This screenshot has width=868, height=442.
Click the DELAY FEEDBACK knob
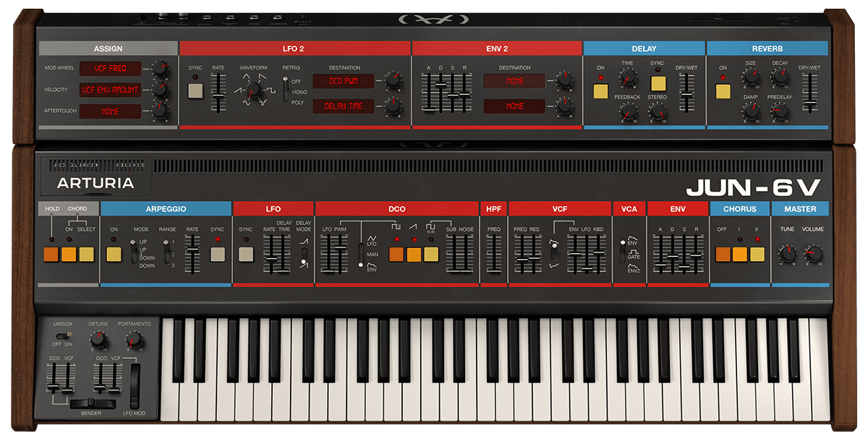pyautogui.click(x=628, y=111)
